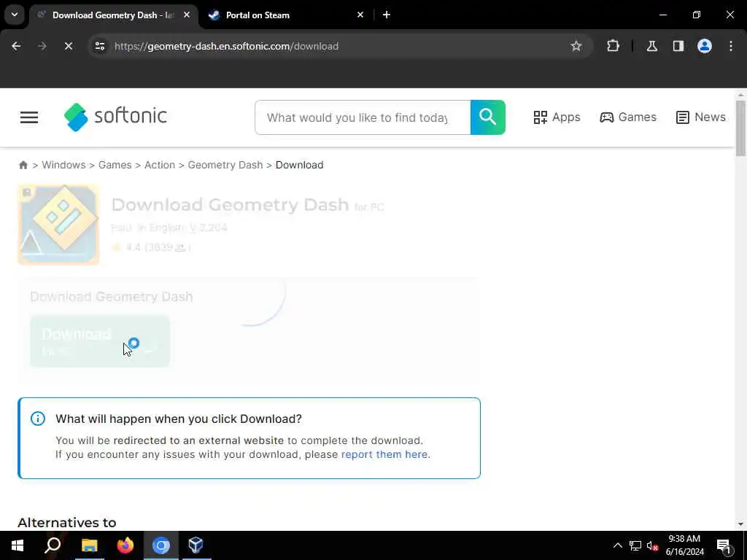Screen dimensions: 747x560
Task: Open the Extensions puzzle icon
Action: (x=613, y=46)
